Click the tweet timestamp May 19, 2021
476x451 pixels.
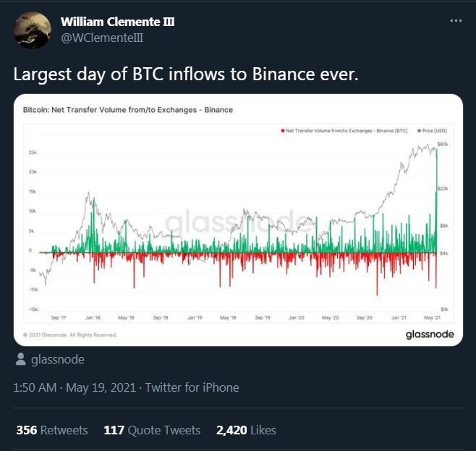coord(100,387)
